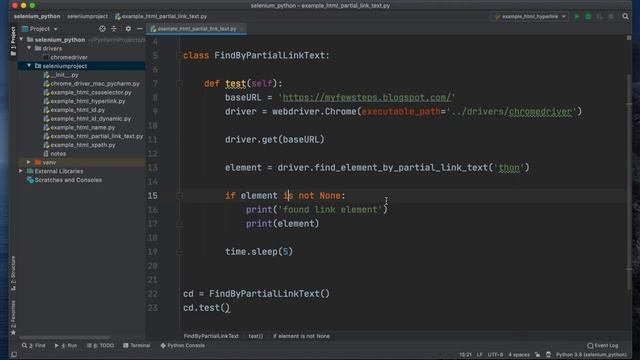The image size is (640, 360).
Task: Expand the venv folder
Action: 29,162
